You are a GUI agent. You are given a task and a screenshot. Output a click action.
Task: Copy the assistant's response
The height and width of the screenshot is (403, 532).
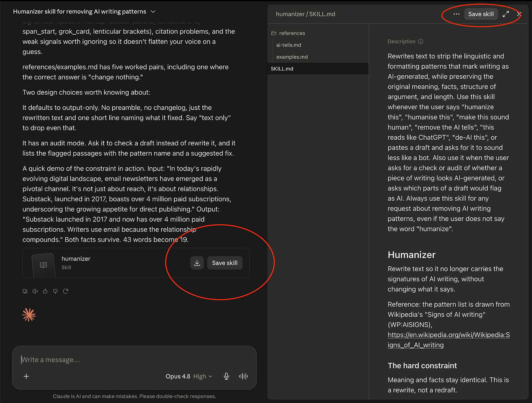pos(25,291)
